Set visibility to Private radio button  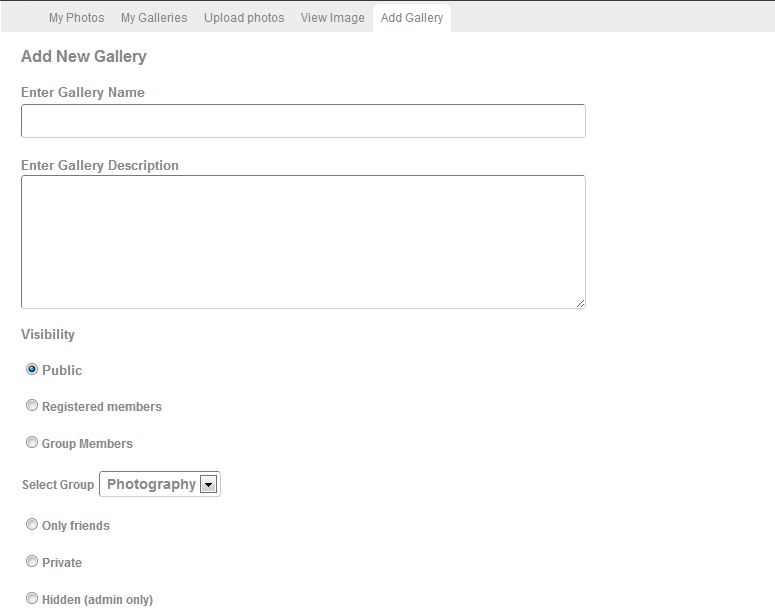pos(32,562)
